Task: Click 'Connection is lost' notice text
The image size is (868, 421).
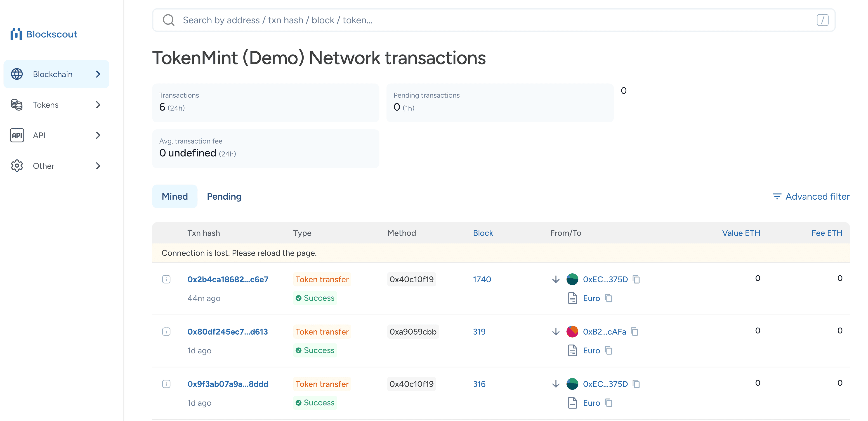Action: pos(239,253)
